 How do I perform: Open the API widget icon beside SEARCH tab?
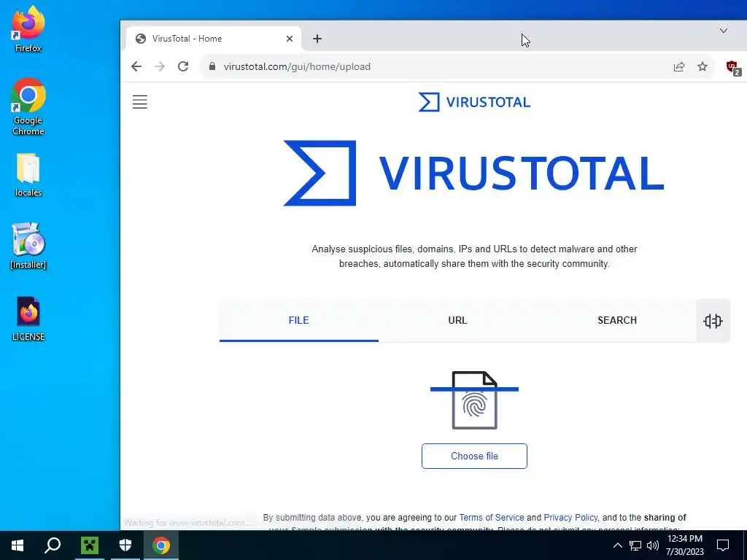point(713,321)
